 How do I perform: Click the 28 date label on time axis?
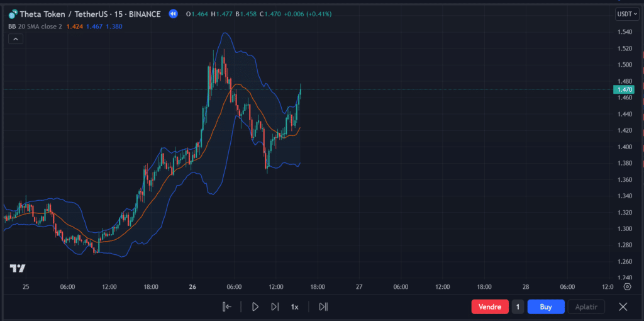coord(526,287)
